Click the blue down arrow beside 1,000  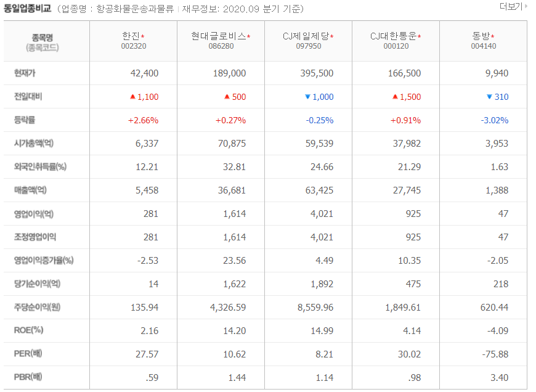point(307,97)
